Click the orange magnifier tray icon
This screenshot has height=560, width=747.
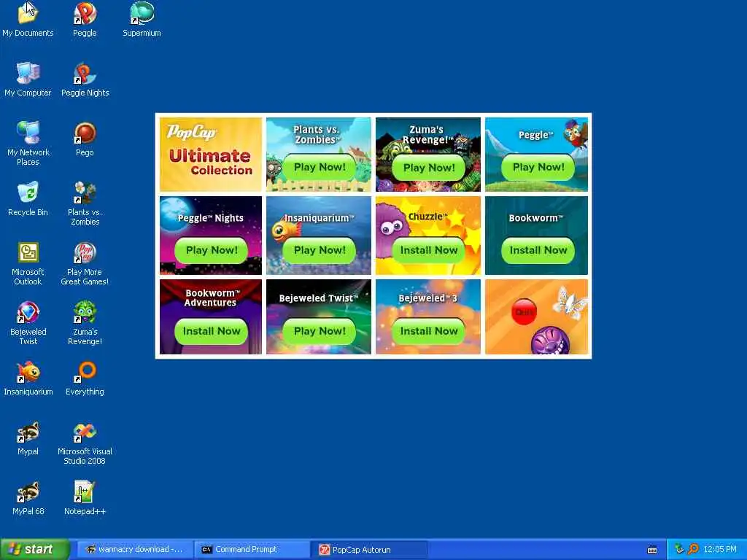click(x=693, y=549)
